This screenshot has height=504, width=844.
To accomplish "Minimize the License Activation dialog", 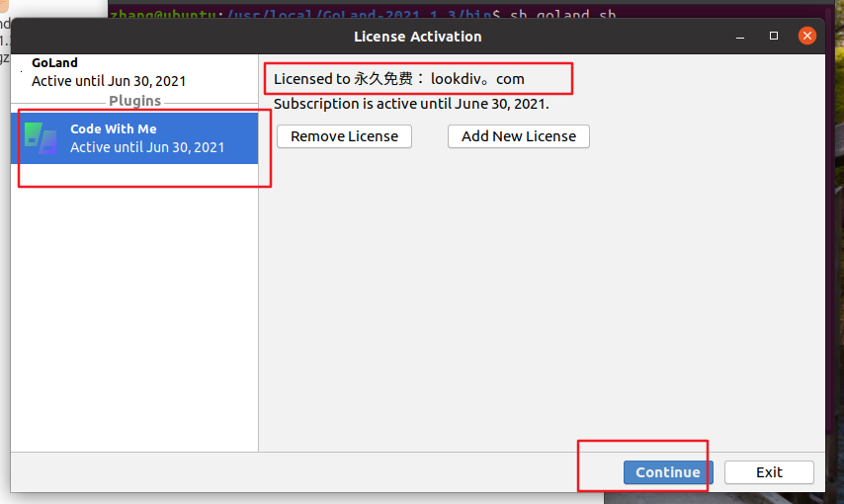I will coord(740,37).
